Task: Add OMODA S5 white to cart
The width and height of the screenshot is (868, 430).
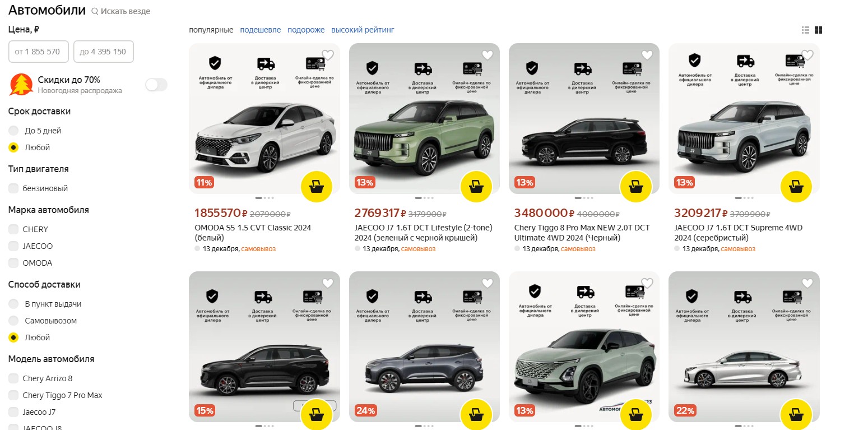Action: point(317,187)
